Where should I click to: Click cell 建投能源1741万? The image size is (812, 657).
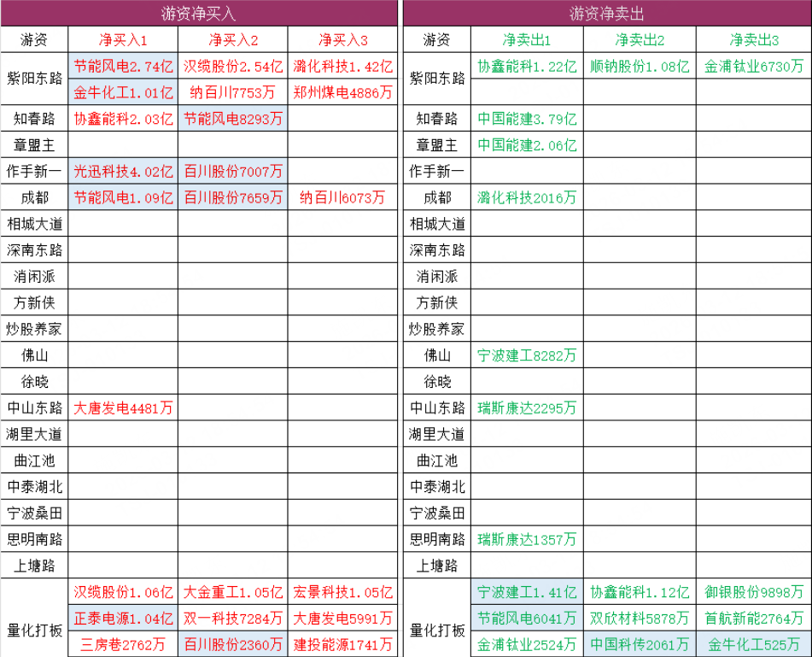pos(343,644)
